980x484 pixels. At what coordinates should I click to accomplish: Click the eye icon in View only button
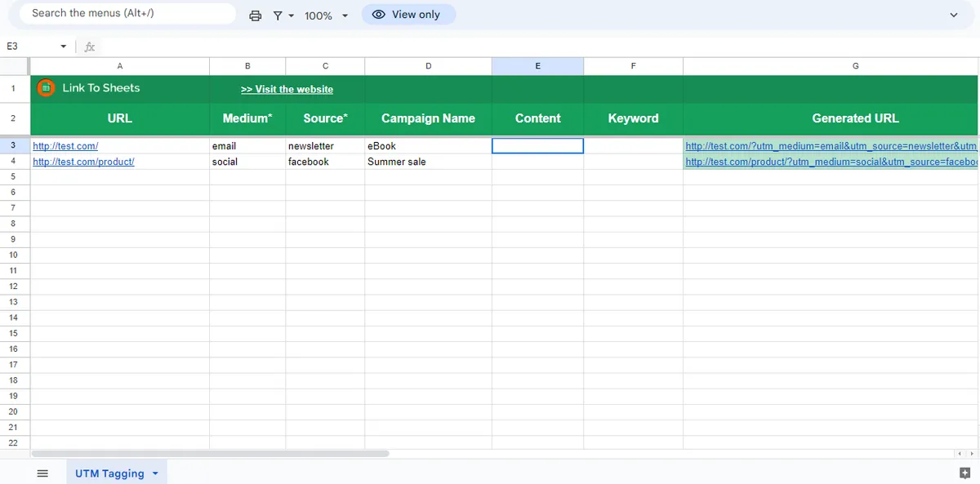point(377,14)
